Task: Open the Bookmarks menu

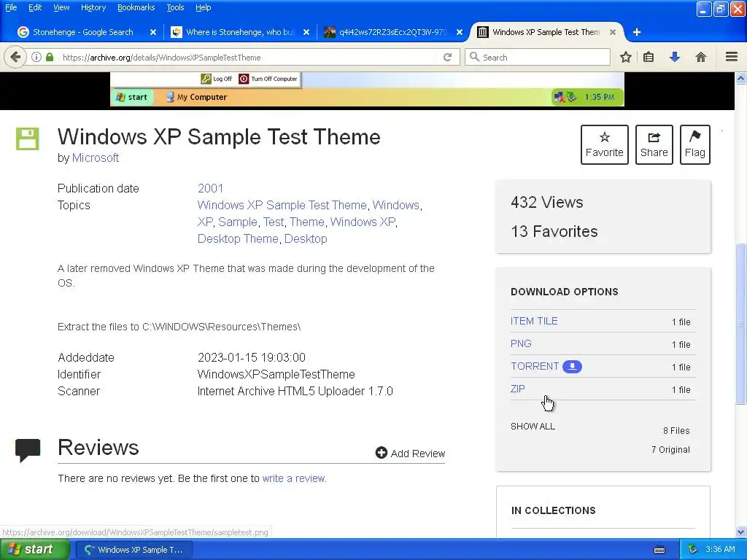Action: tap(136, 7)
